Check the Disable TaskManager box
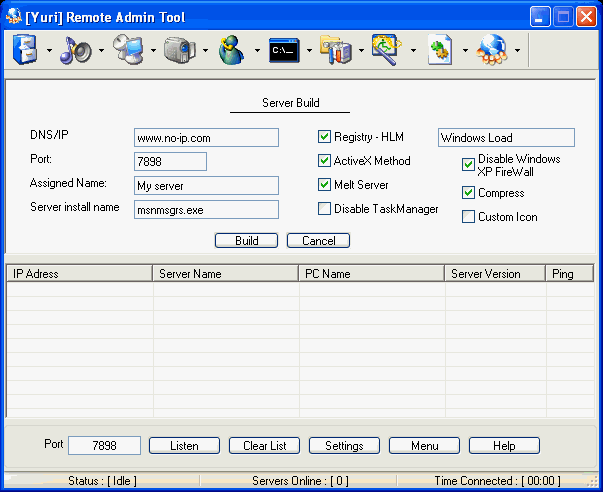The image size is (603, 492). coord(324,209)
